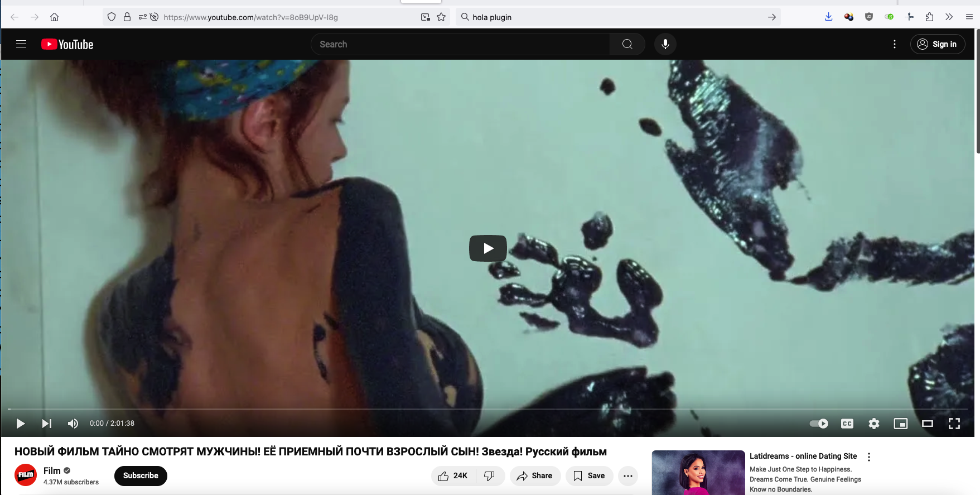This screenshot has width=980, height=495.
Task: Open the Latidreams ad thumbnail
Action: [698, 473]
